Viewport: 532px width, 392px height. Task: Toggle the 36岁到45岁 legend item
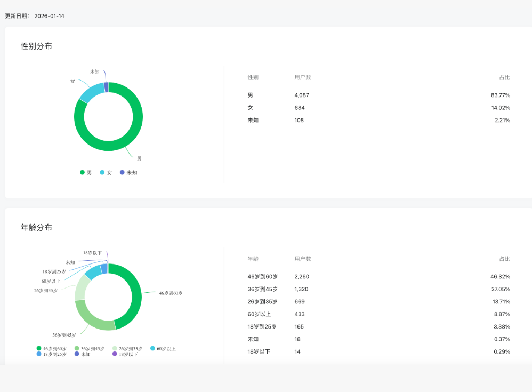pyautogui.click(x=90, y=349)
